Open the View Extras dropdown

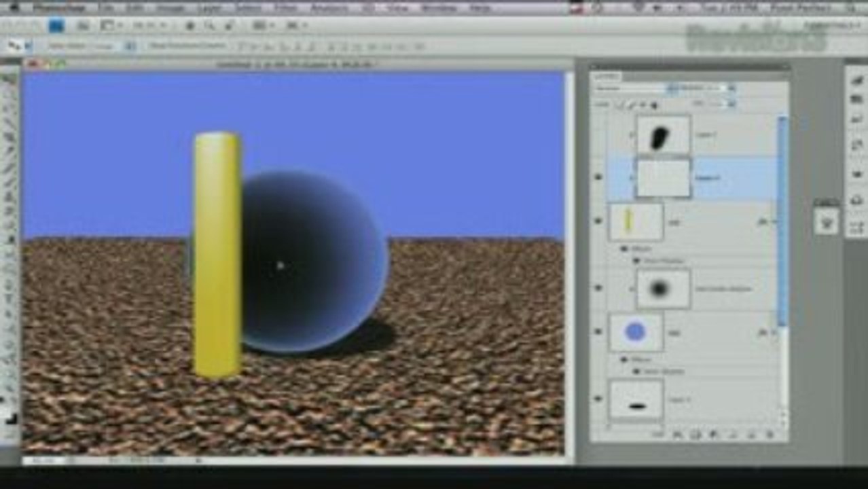tap(110, 26)
